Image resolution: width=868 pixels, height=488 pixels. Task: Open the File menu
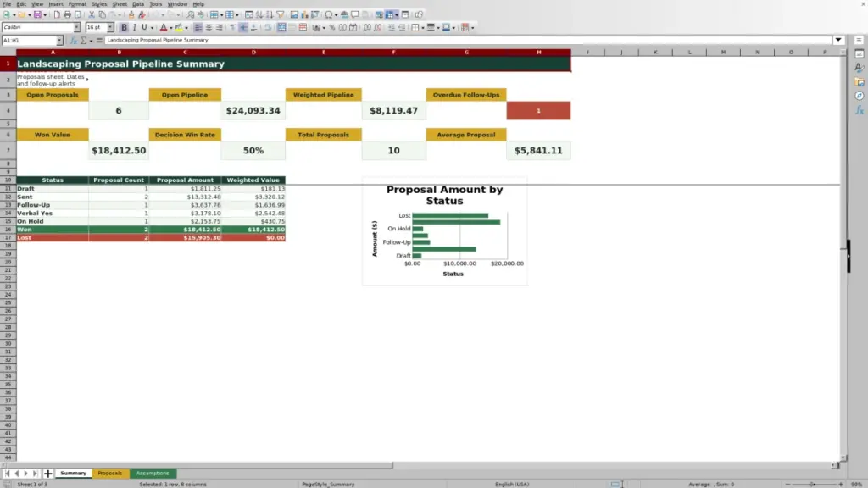pyautogui.click(x=7, y=4)
